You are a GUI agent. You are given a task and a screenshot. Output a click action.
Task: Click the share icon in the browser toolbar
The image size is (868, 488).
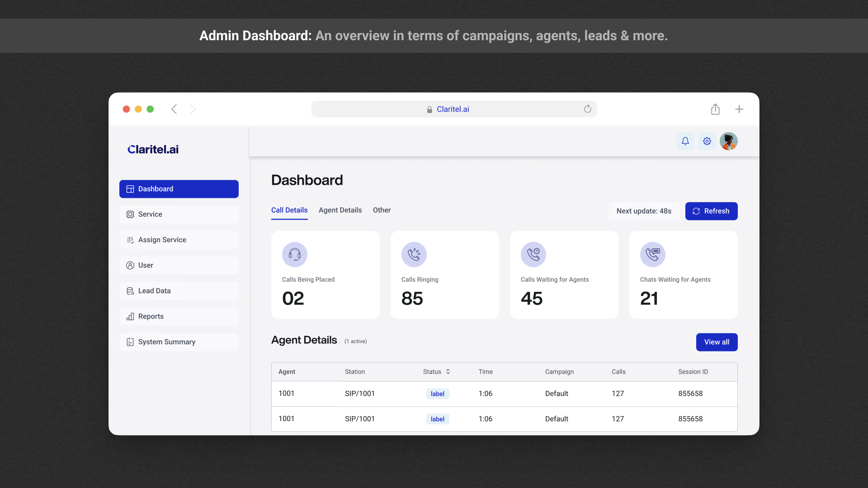tap(715, 109)
